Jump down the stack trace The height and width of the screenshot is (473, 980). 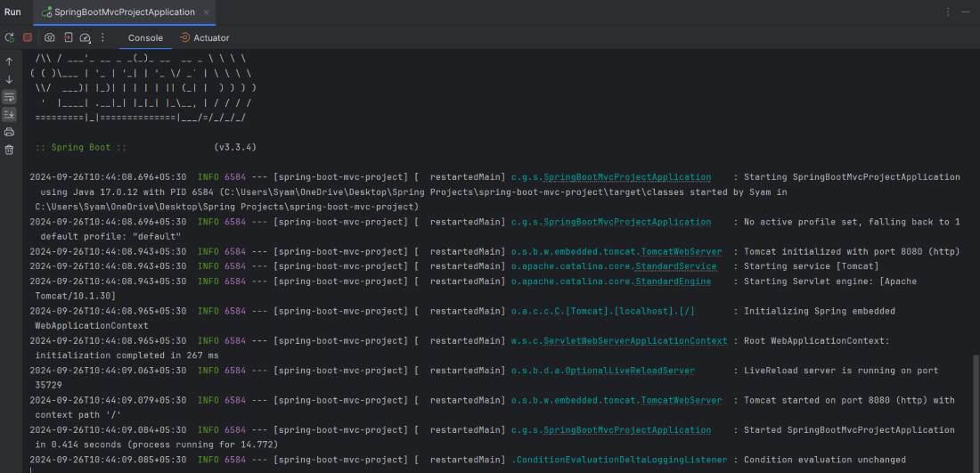(x=10, y=79)
